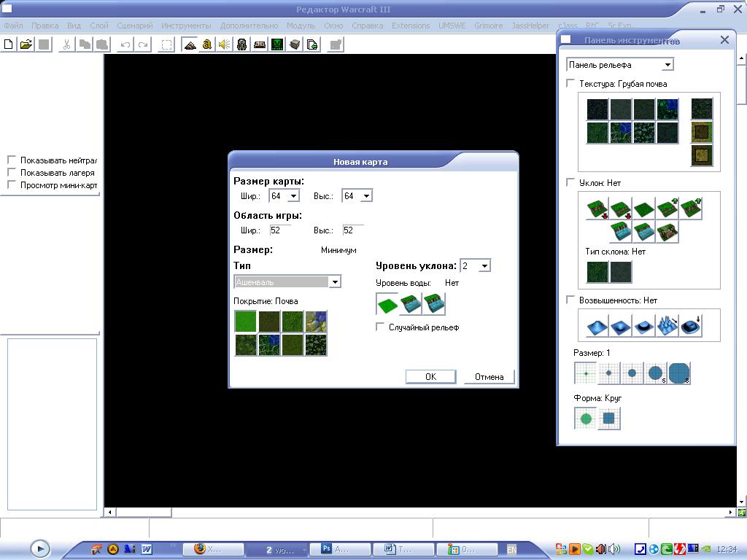
Task: Open the tileset type 'Ашенваль' dropdown
Action: [x=335, y=282]
